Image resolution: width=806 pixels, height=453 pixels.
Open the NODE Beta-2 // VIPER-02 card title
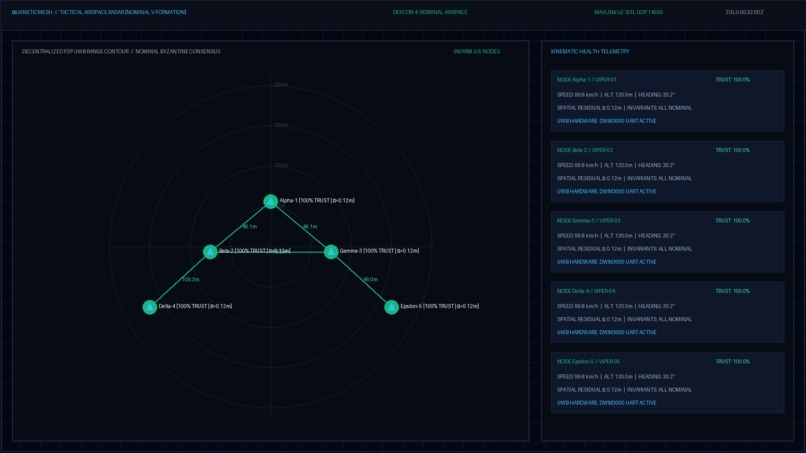(x=584, y=150)
